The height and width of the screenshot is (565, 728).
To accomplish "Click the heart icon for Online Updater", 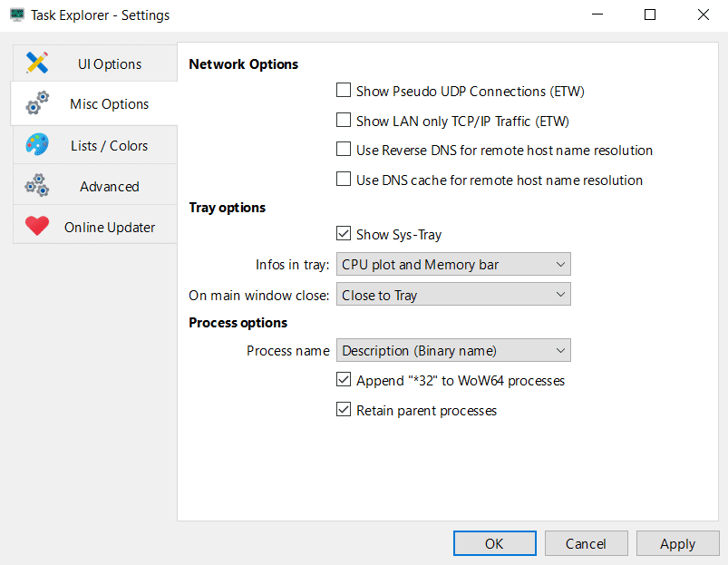I will [37, 227].
